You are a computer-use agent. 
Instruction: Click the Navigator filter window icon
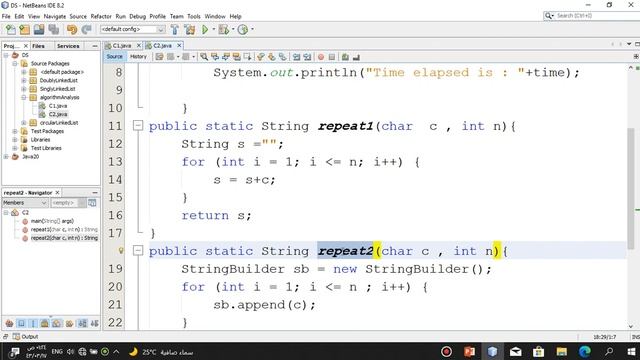(x=92, y=202)
